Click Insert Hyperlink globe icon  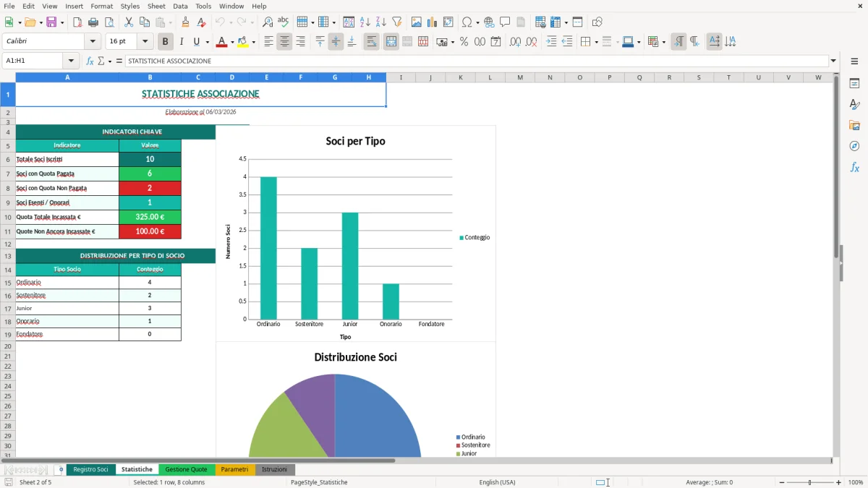(489, 22)
